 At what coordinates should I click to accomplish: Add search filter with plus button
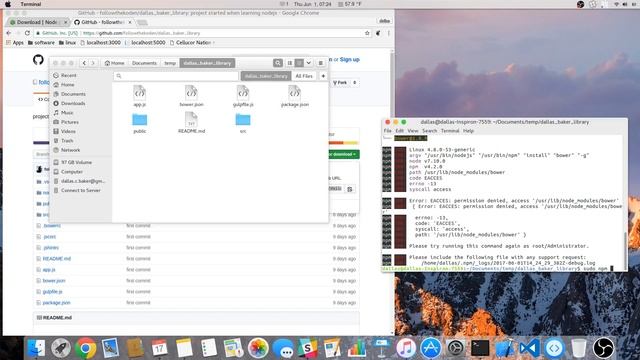[323, 76]
